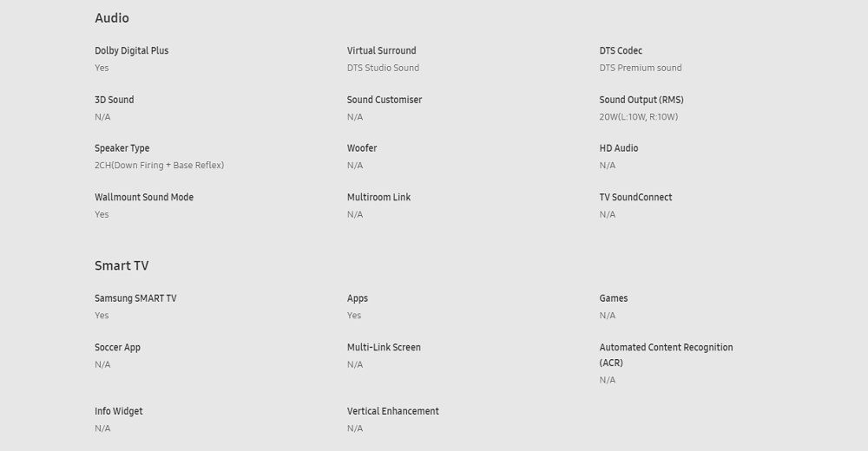Click the Wallmount Sound Mode label
Screen dimensions: 868x451
coord(144,197)
